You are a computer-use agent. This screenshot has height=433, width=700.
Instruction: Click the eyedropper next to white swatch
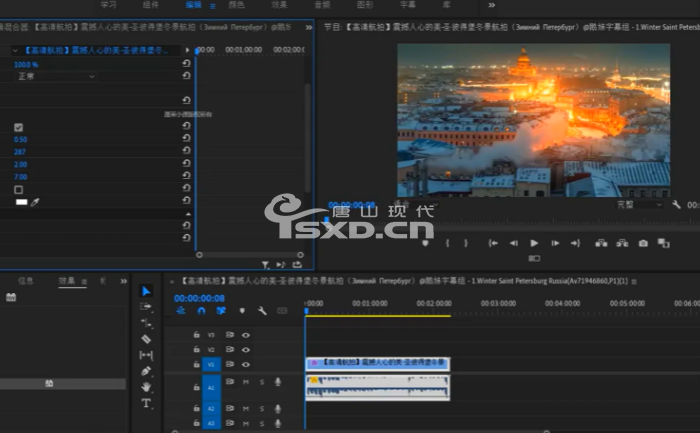click(x=35, y=202)
